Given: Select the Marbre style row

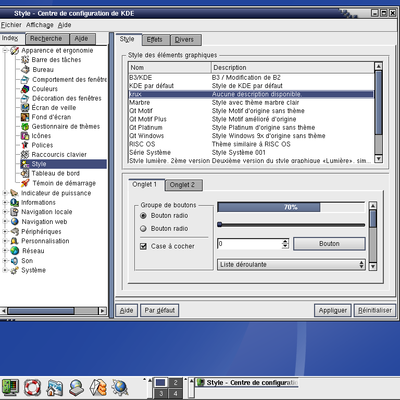Looking at the screenshot, I should [x=251, y=102].
